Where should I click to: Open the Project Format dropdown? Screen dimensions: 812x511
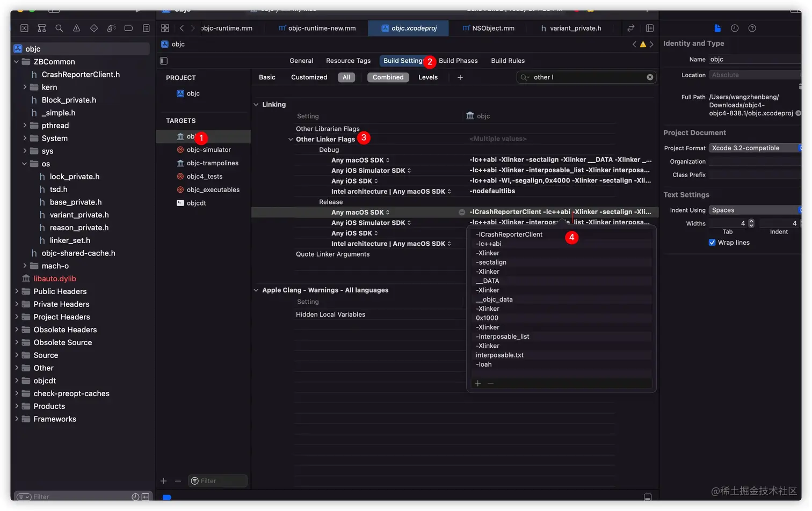click(x=755, y=148)
